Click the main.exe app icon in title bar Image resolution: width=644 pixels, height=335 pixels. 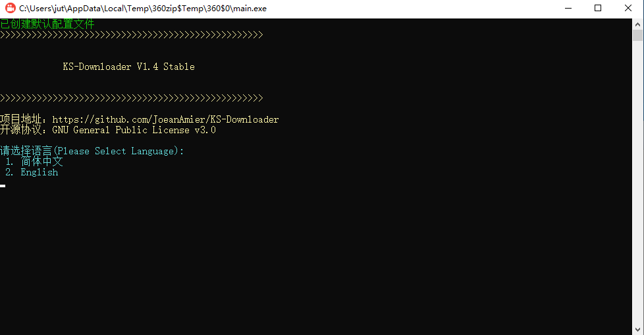click(11, 8)
